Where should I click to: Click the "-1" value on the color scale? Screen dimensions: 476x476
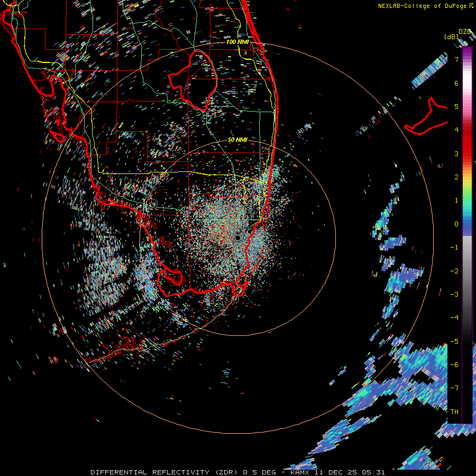454,248
